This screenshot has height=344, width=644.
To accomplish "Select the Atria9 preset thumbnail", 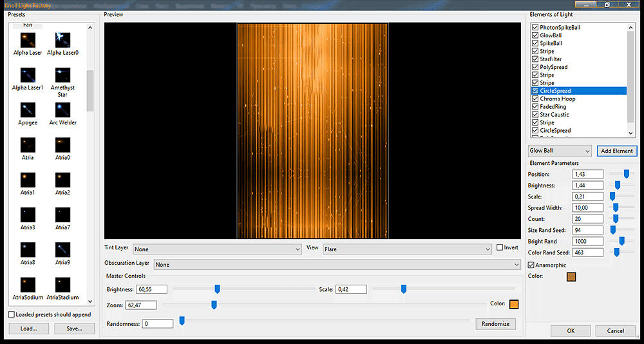I will pyautogui.click(x=62, y=250).
